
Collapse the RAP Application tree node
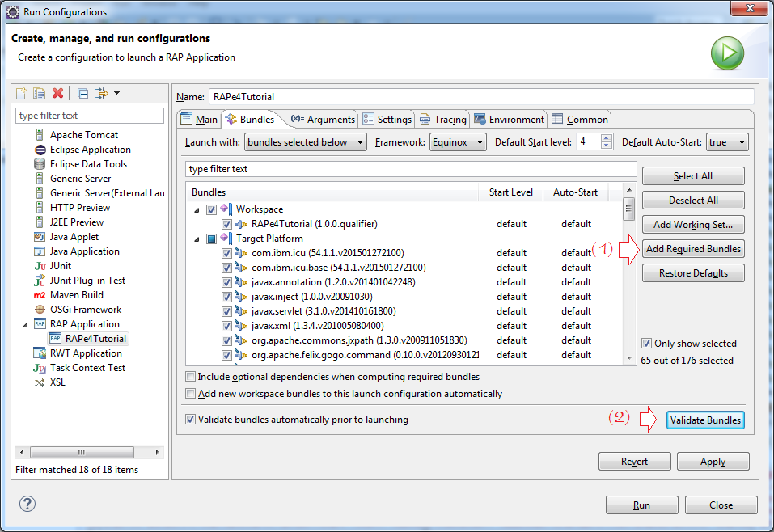click(25, 325)
